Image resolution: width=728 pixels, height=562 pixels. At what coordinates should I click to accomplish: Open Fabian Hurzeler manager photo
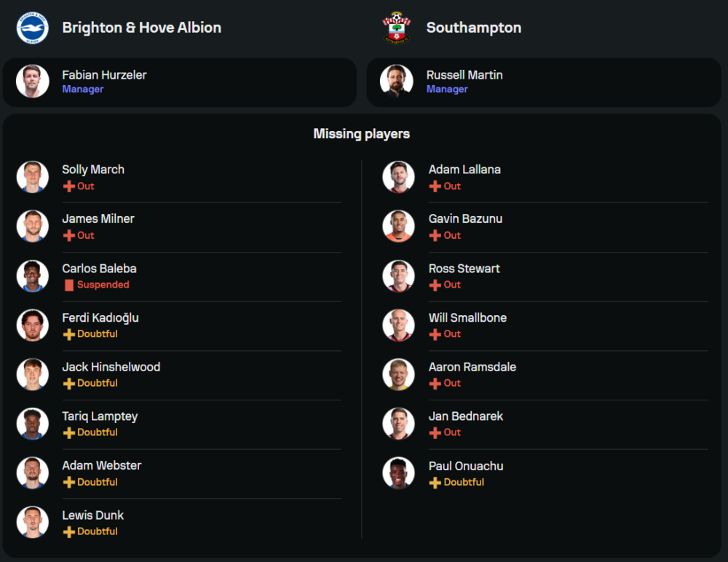(x=33, y=82)
